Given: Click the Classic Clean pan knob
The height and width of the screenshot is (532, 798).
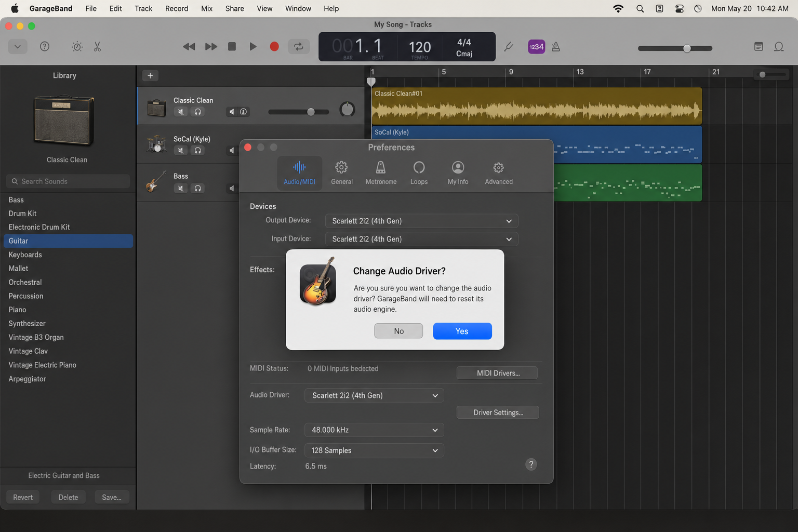Looking at the screenshot, I should 347,109.
